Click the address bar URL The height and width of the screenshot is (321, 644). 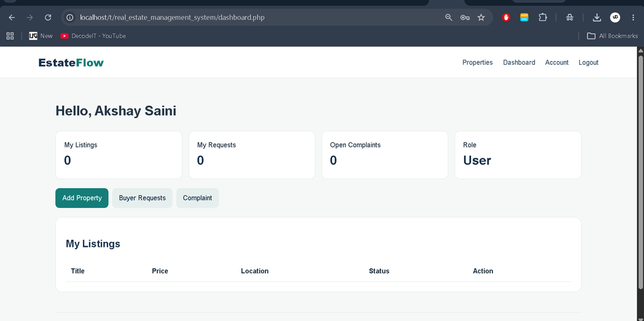(x=172, y=17)
